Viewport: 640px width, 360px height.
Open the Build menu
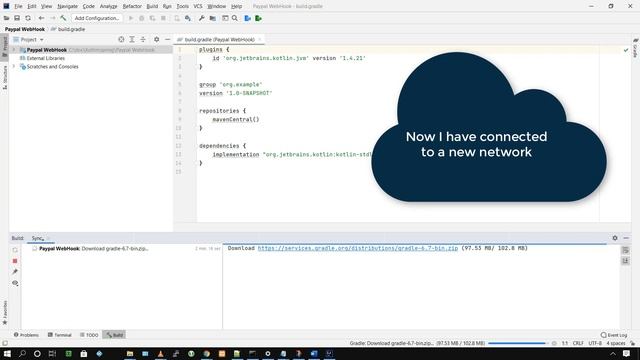(x=152, y=6)
